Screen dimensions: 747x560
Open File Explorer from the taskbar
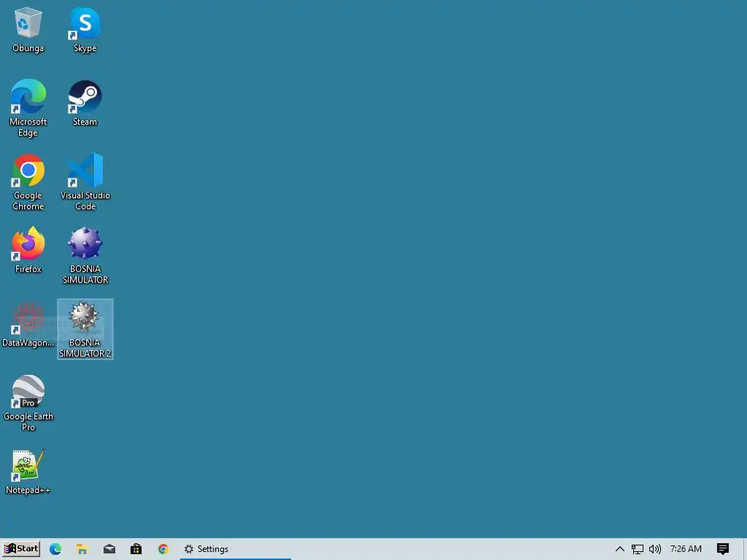[82, 549]
